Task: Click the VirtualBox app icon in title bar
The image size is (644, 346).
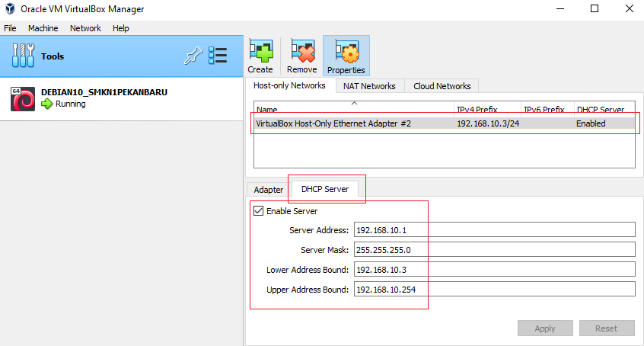Action: pos(10,8)
